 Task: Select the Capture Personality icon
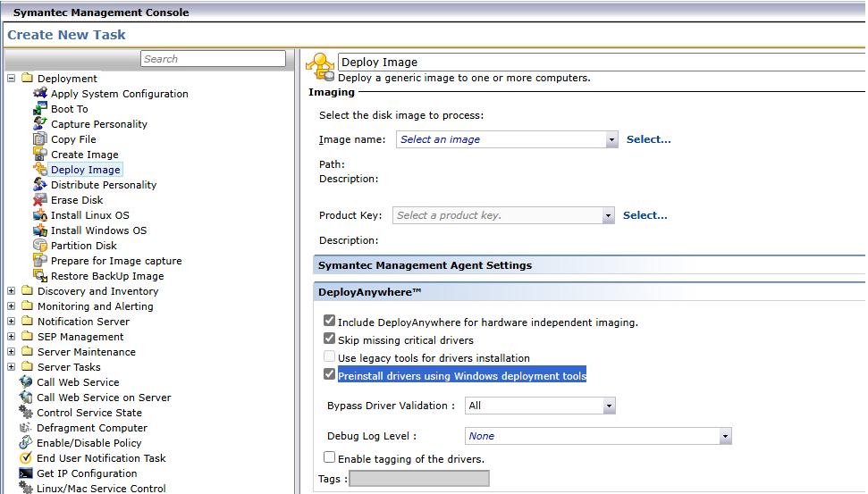click(x=40, y=124)
